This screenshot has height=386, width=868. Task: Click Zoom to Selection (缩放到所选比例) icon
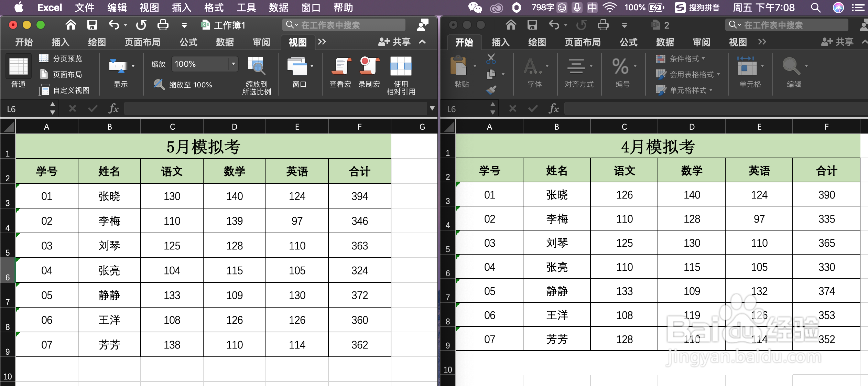coord(256,66)
